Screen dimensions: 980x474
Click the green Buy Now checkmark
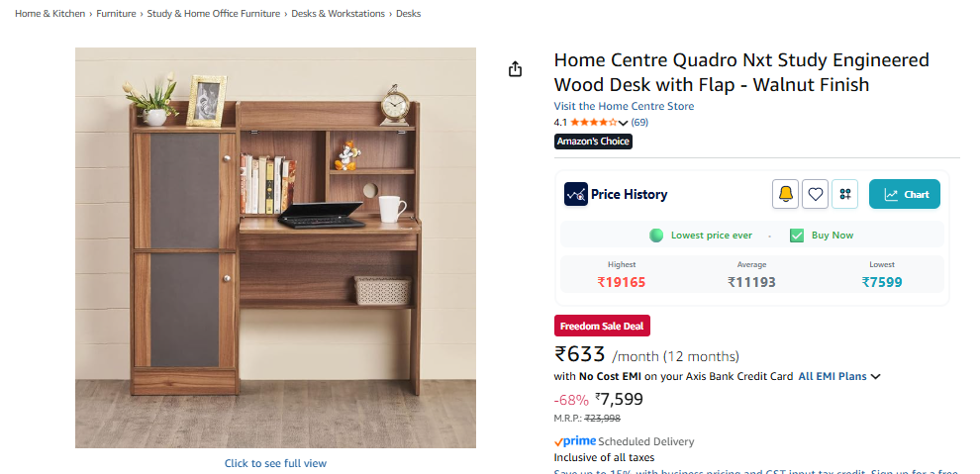[796, 236]
